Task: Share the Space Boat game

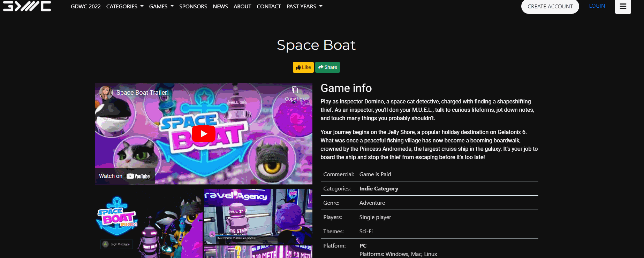Action: (x=327, y=67)
